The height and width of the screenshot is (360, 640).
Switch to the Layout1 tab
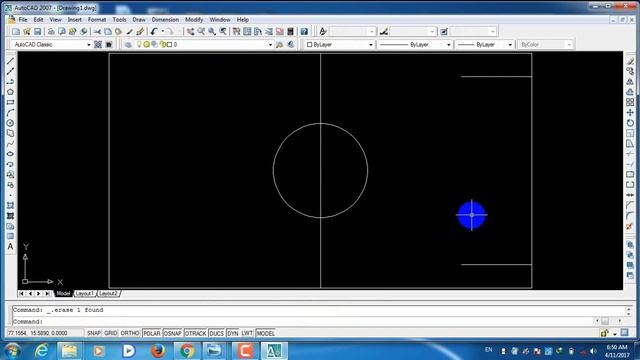[85, 293]
